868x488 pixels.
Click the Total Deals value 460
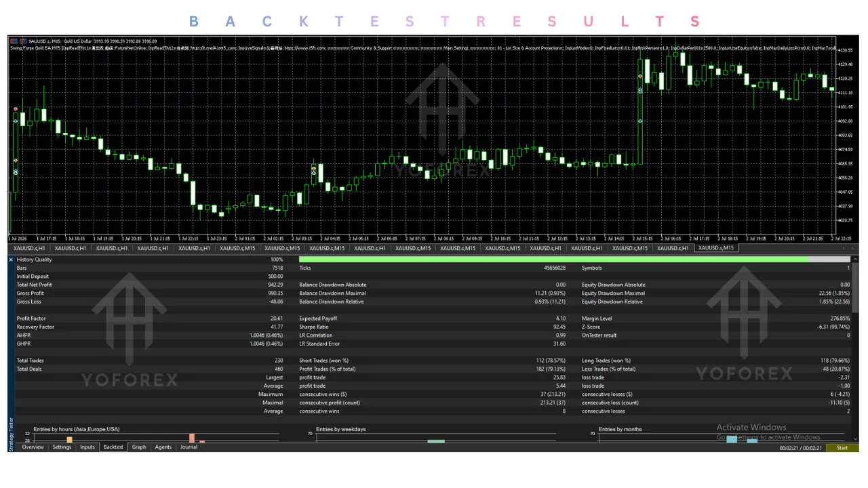point(279,369)
